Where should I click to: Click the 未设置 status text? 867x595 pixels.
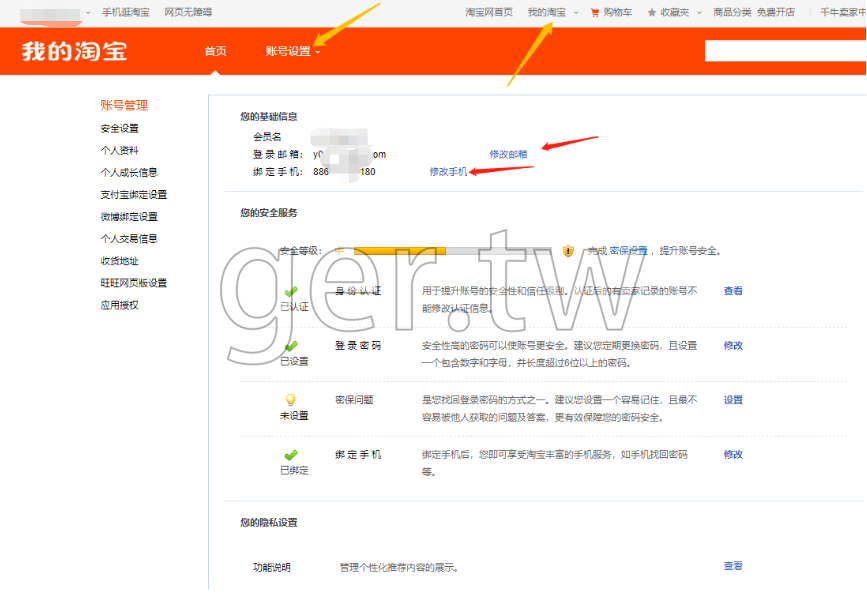[x=294, y=416]
